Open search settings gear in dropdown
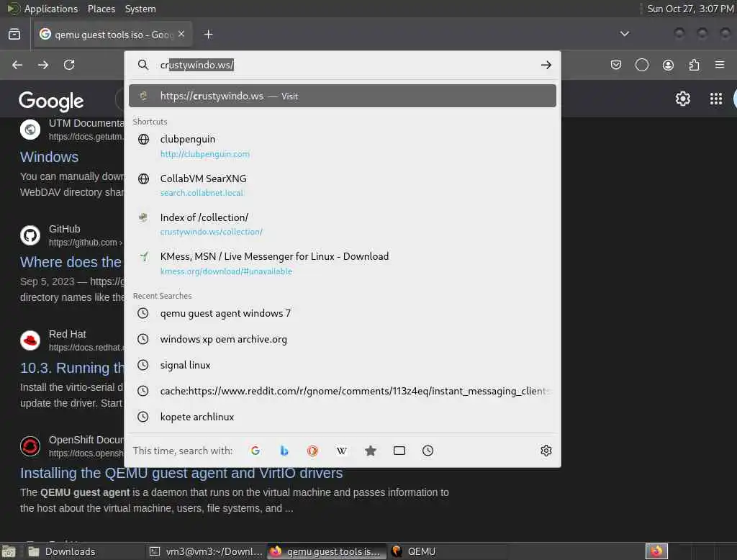Viewport: 737px width, 560px height. (x=546, y=451)
